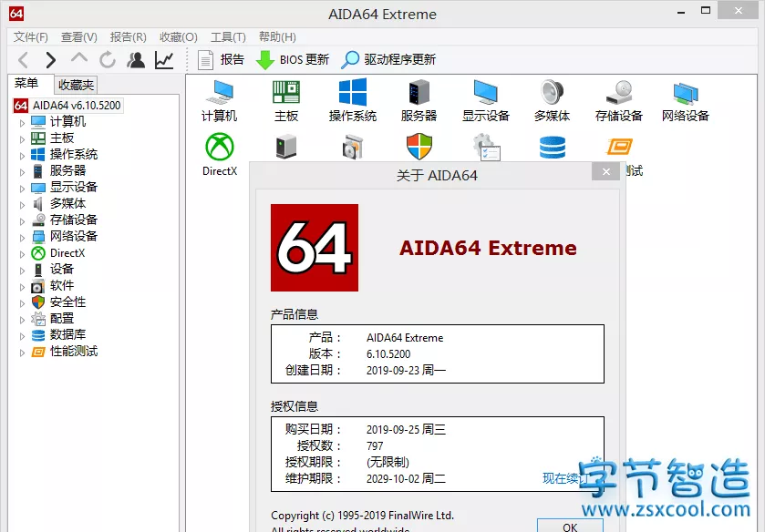This screenshot has height=532, width=765.
Task: Click the 现在续订 renewal link
Action: point(566,478)
